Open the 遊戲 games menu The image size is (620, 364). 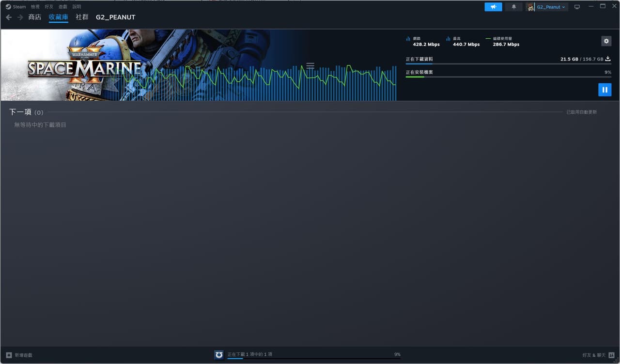coord(63,7)
